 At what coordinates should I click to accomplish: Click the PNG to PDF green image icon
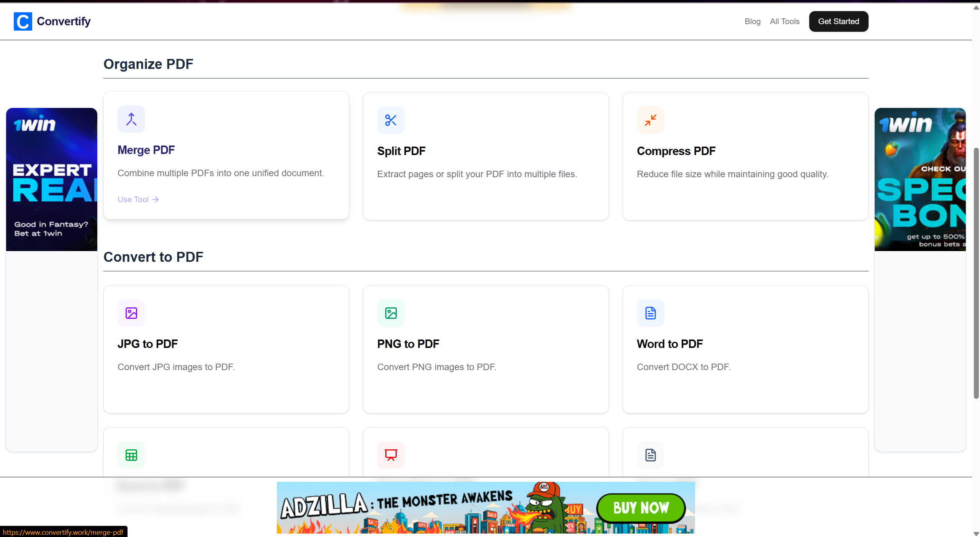[390, 313]
